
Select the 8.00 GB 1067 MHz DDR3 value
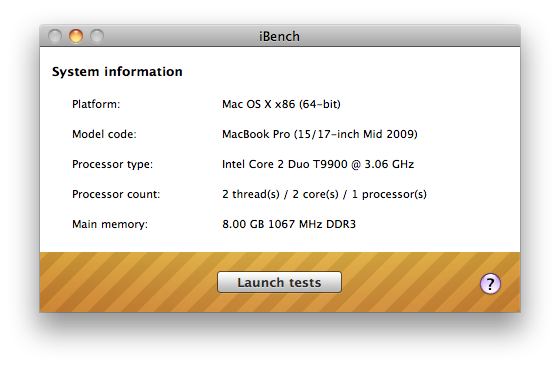click(289, 224)
